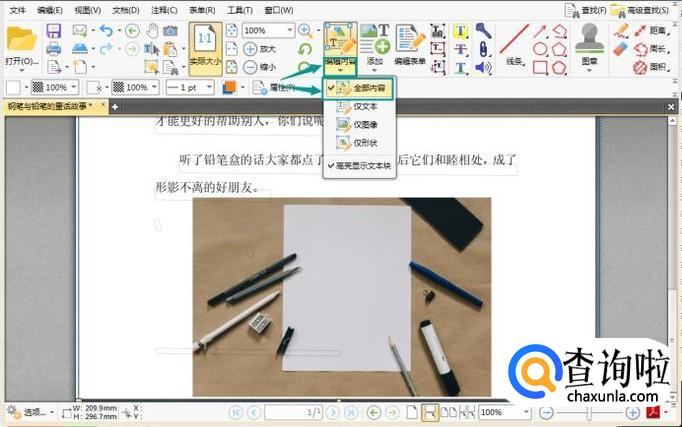Image resolution: width=682 pixels, height=427 pixels.
Task: Open the 添加 add content tool
Action: (375, 45)
